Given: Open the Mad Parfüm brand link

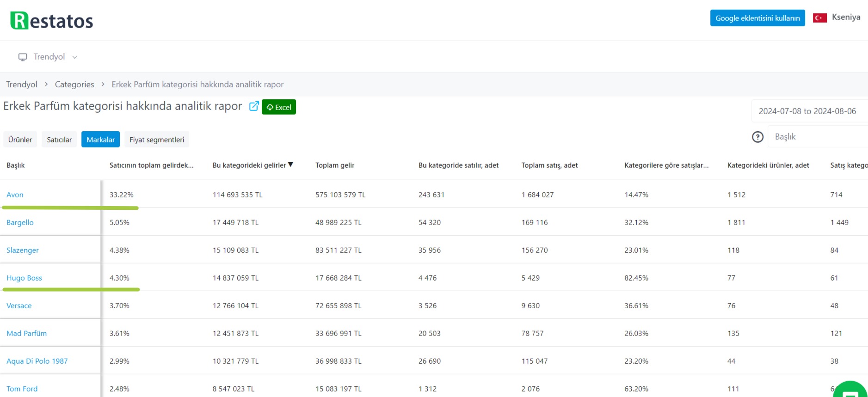Looking at the screenshot, I should [26, 333].
